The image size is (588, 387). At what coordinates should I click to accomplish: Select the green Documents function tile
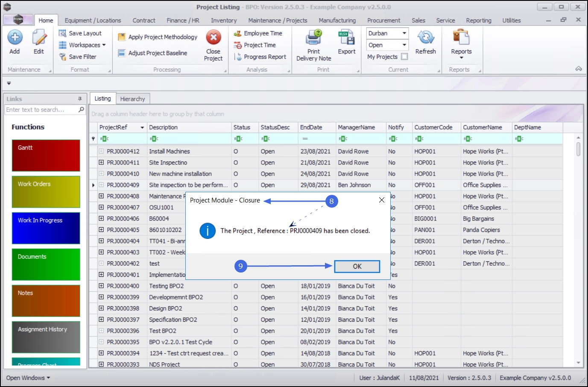point(46,264)
